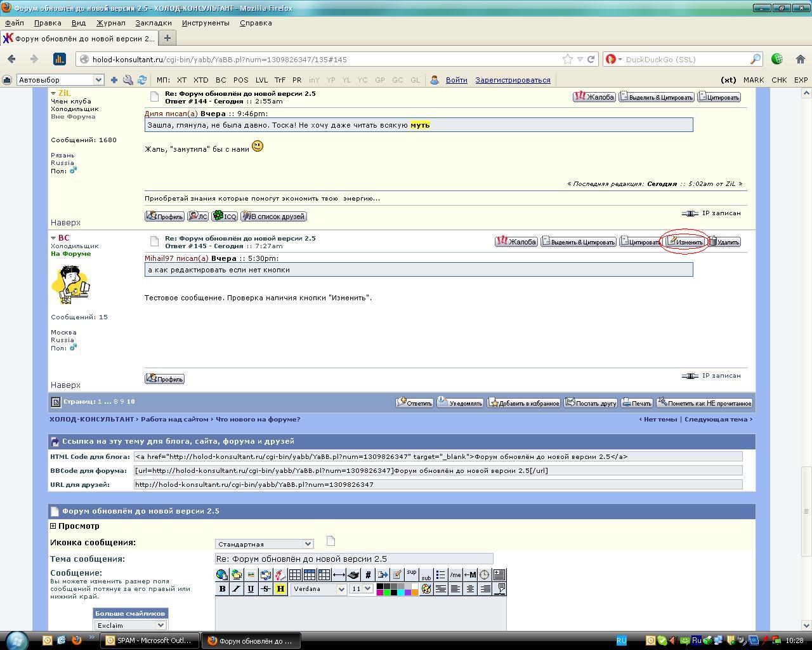Open the Файл menu
Image resolution: width=812 pixels, height=650 pixels.
coord(14,23)
